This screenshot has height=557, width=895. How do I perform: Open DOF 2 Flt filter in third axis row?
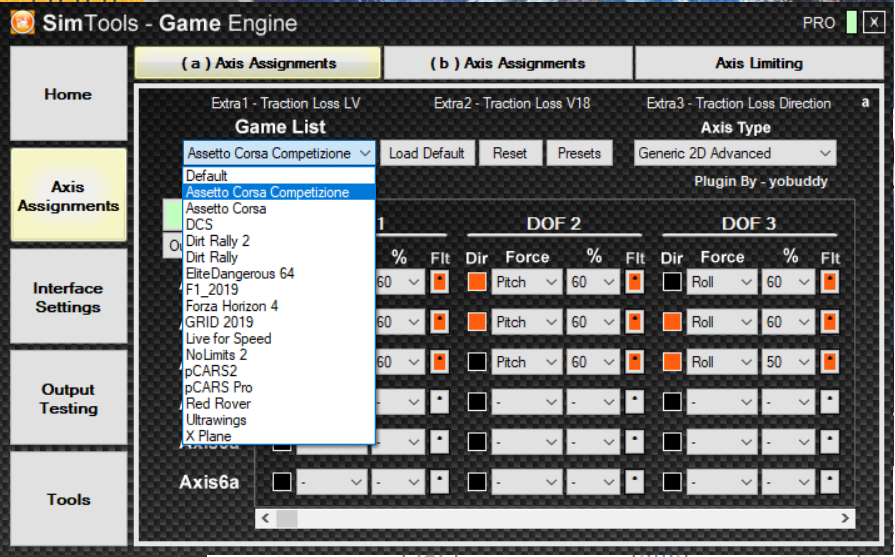pos(635,362)
